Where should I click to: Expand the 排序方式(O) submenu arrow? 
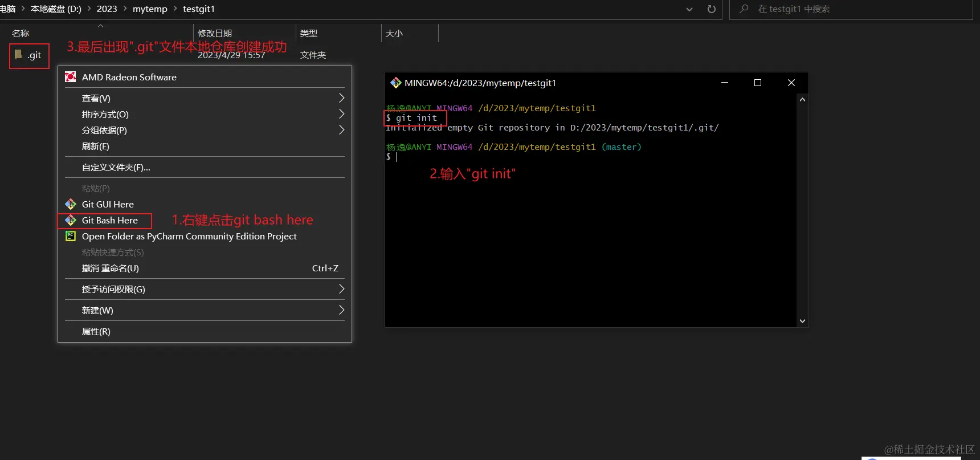click(x=341, y=114)
